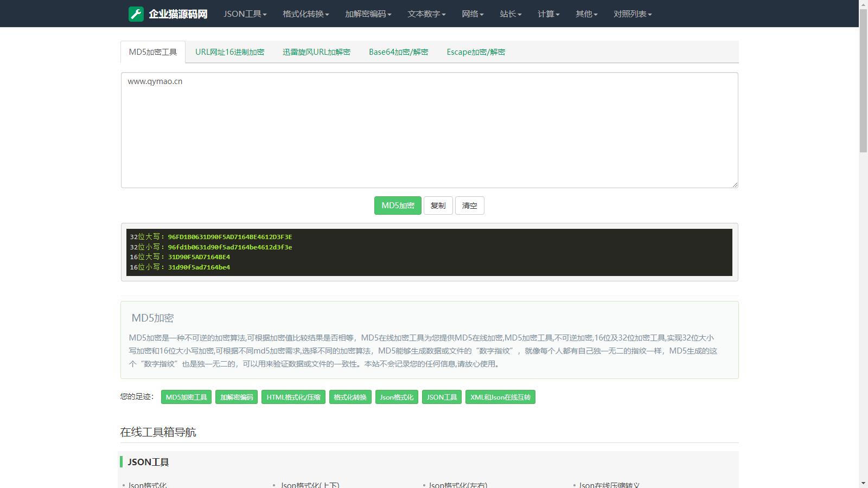Image resolution: width=868 pixels, height=488 pixels.
Task: Switch to URL网址16进制加密 tab
Action: pos(229,52)
